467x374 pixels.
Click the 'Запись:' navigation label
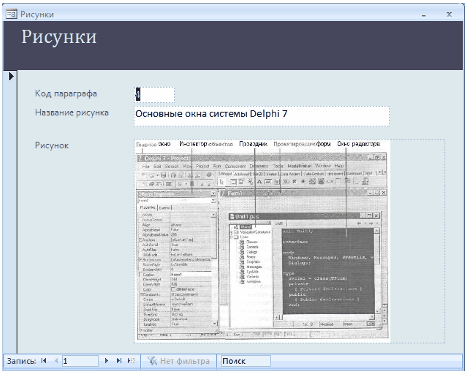point(21,361)
